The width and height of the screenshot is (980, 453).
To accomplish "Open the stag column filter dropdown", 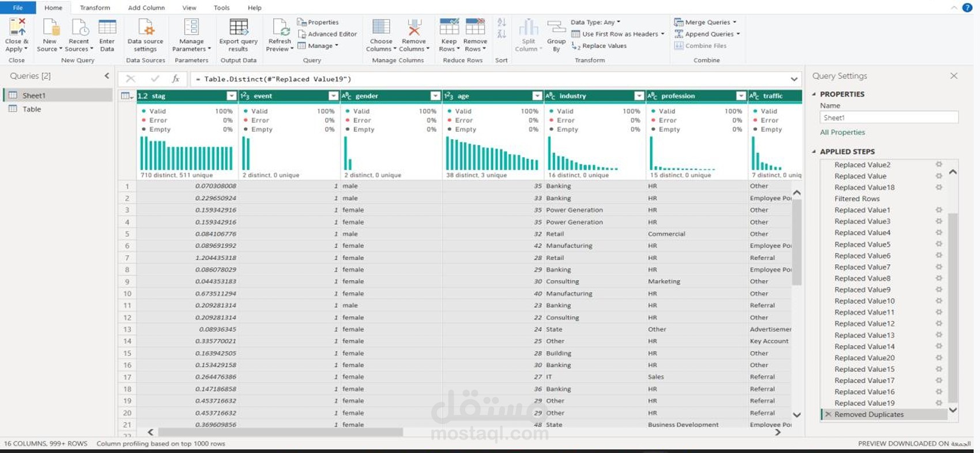I will click(x=231, y=96).
